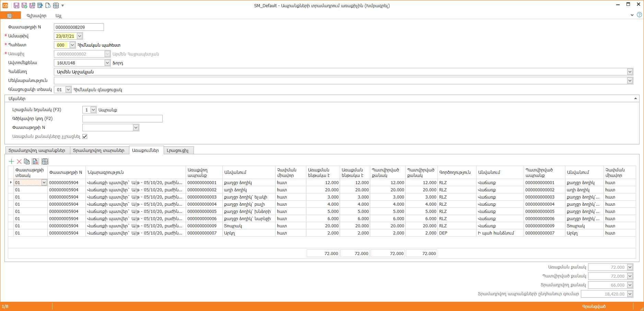Click the save as draft icon
Image resolution: width=644 pixels, height=311 pixels.
tap(40, 5)
